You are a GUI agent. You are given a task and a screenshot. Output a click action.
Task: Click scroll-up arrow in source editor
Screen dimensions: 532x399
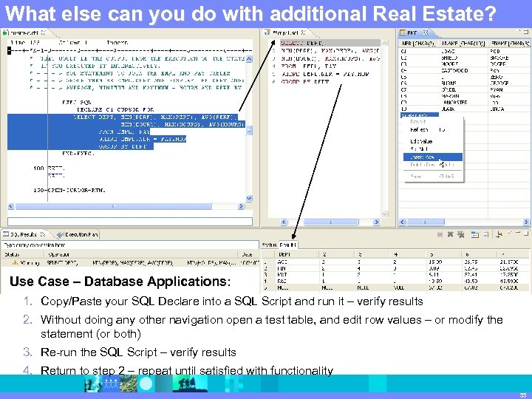pyautogui.click(x=249, y=58)
